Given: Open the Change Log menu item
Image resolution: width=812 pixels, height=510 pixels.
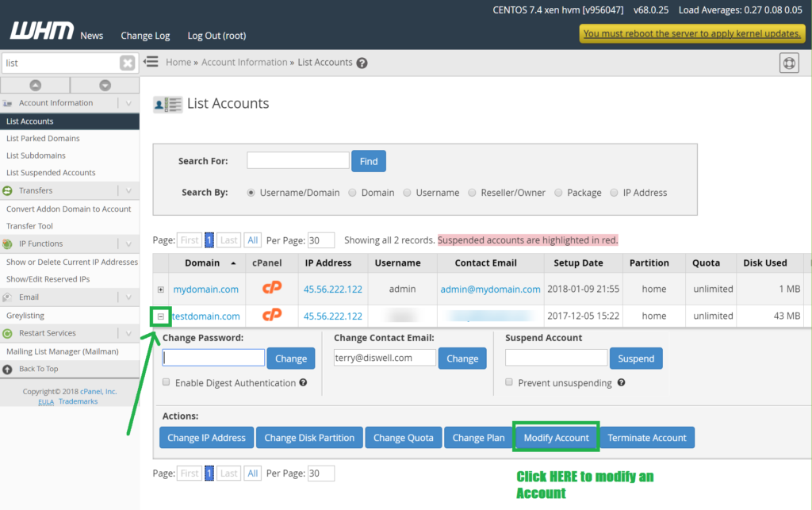Looking at the screenshot, I should pyautogui.click(x=145, y=36).
